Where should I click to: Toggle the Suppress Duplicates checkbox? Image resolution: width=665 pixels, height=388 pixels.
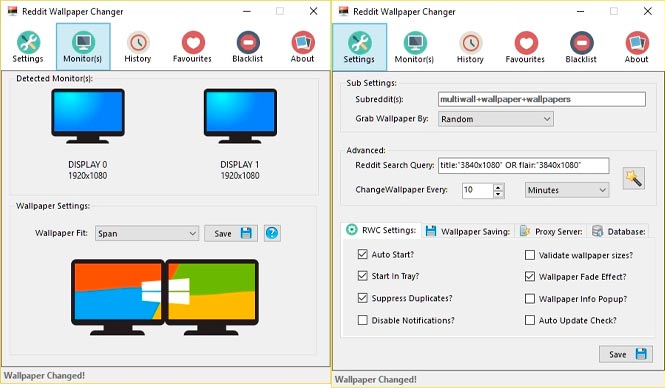(363, 298)
